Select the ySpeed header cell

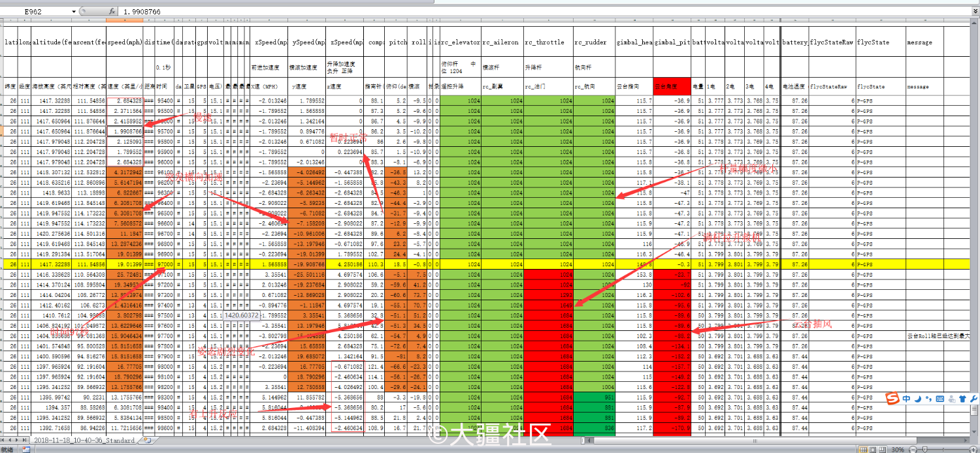pyautogui.click(x=308, y=42)
